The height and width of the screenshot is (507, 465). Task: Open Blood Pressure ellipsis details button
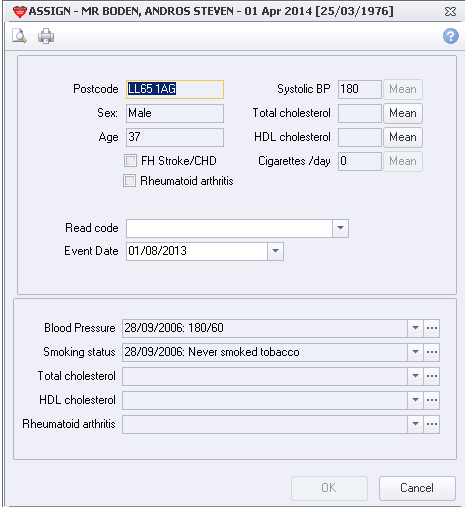point(432,328)
